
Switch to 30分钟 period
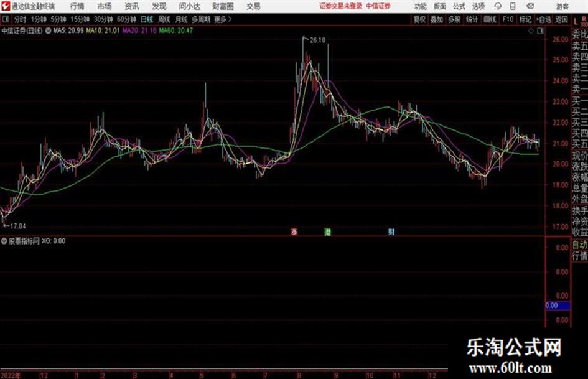(103, 19)
